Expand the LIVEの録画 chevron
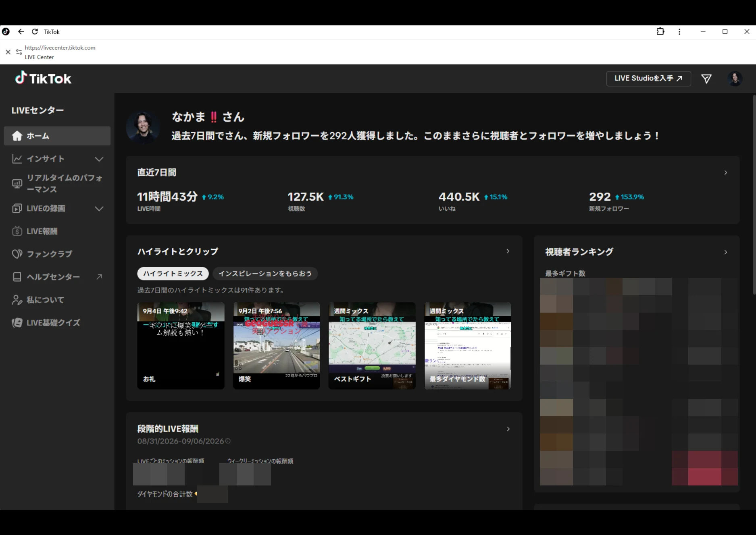Screen dimensions: 756x535 click(99, 209)
